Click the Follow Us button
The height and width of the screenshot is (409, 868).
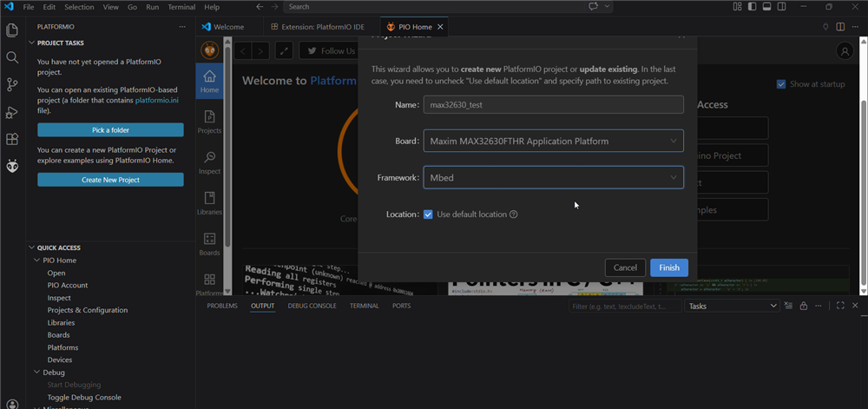pyautogui.click(x=331, y=51)
